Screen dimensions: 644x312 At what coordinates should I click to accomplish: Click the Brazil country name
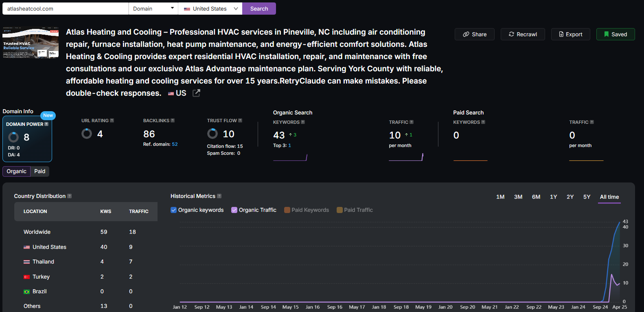[x=39, y=291]
